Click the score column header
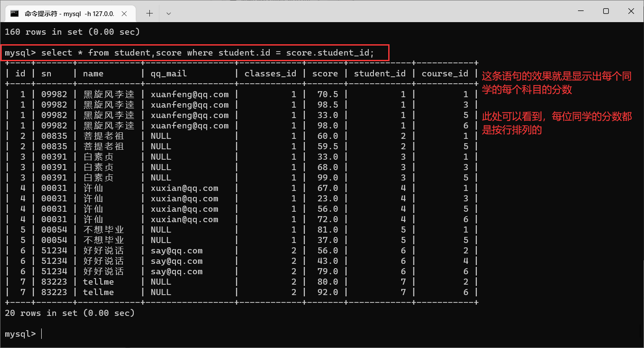This screenshot has width=644, height=348. tap(325, 74)
